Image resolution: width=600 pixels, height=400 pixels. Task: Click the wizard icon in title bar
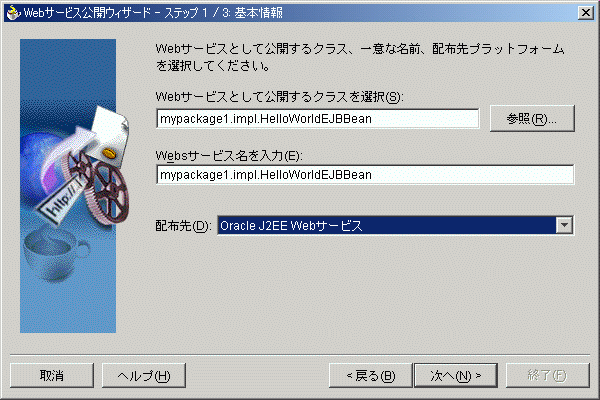[x=14, y=13]
